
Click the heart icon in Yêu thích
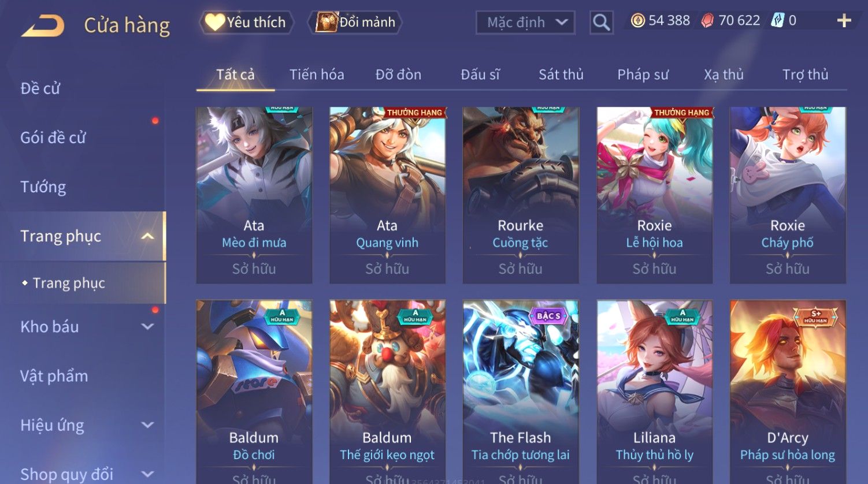coord(215,22)
